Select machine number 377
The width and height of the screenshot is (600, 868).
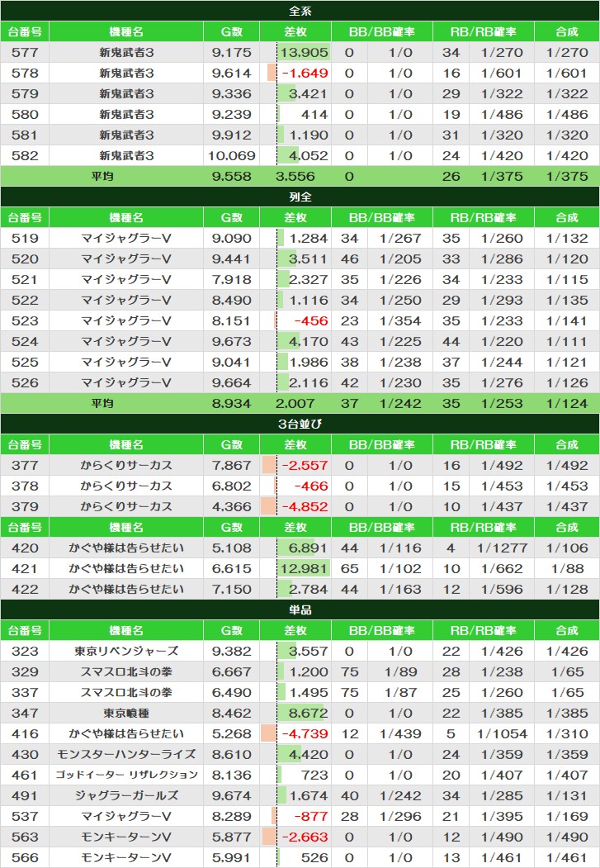pyautogui.click(x=25, y=466)
